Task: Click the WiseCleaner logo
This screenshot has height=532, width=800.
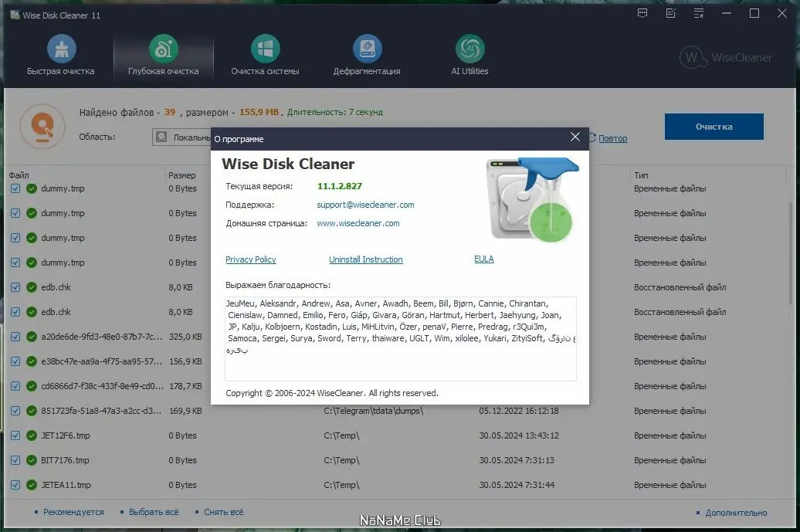Action: pyautogui.click(x=725, y=57)
